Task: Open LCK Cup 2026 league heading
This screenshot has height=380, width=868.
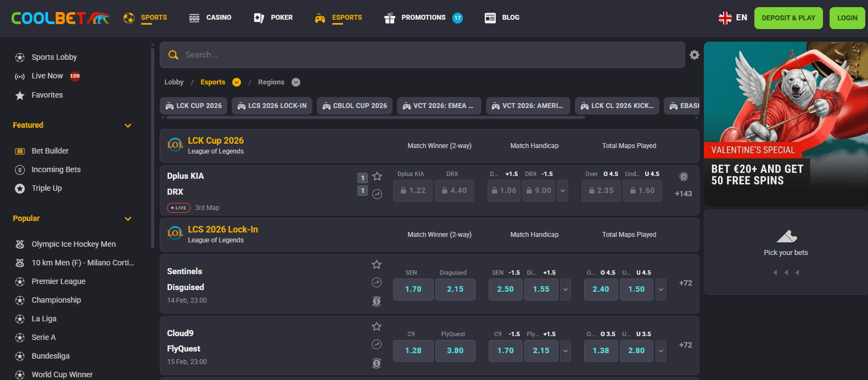Action: point(216,141)
